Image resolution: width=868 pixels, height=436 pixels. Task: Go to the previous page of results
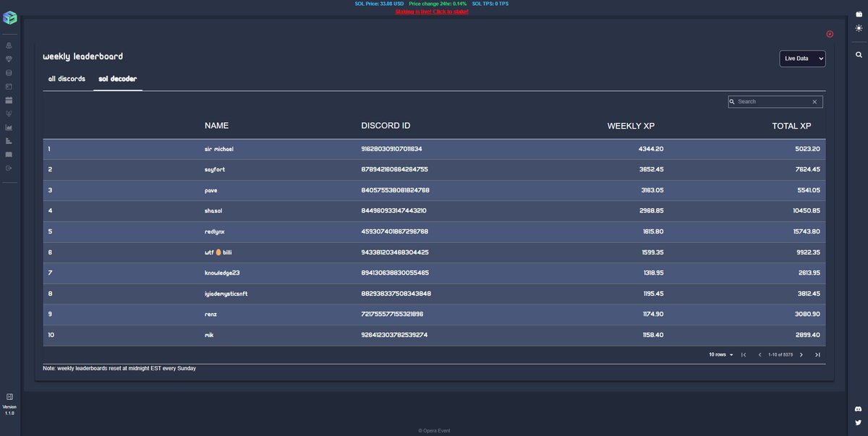pyautogui.click(x=759, y=354)
